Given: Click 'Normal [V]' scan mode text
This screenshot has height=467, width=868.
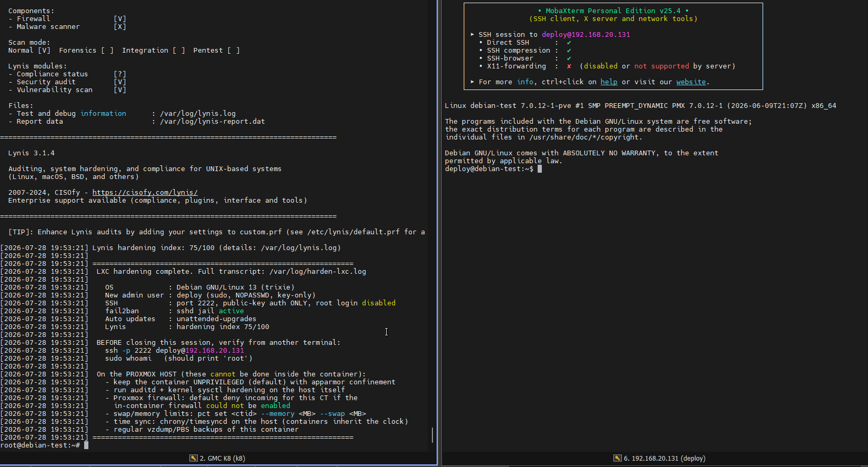Looking at the screenshot, I should tap(29, 50).
